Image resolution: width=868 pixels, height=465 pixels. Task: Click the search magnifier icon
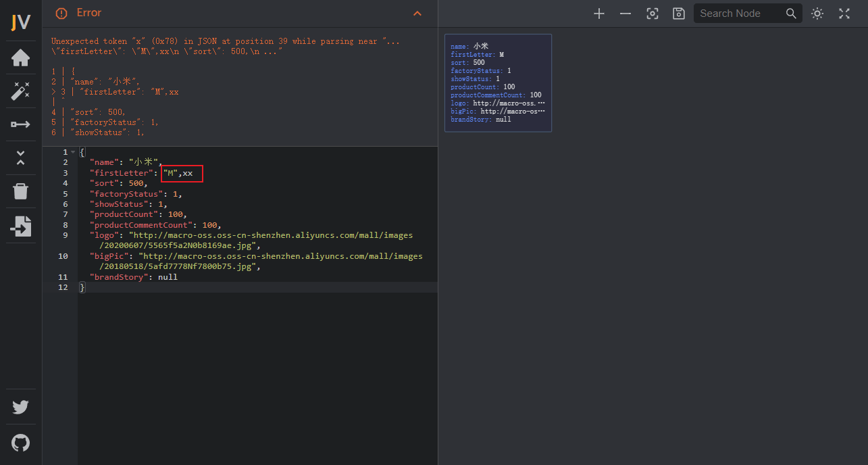[792, 14]
